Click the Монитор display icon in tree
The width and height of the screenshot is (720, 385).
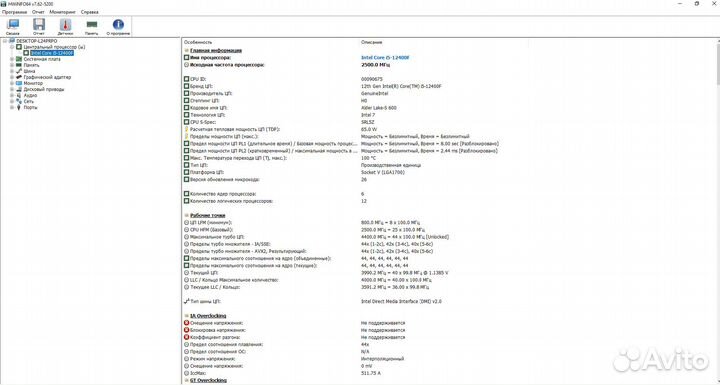[x=19, y=83]
